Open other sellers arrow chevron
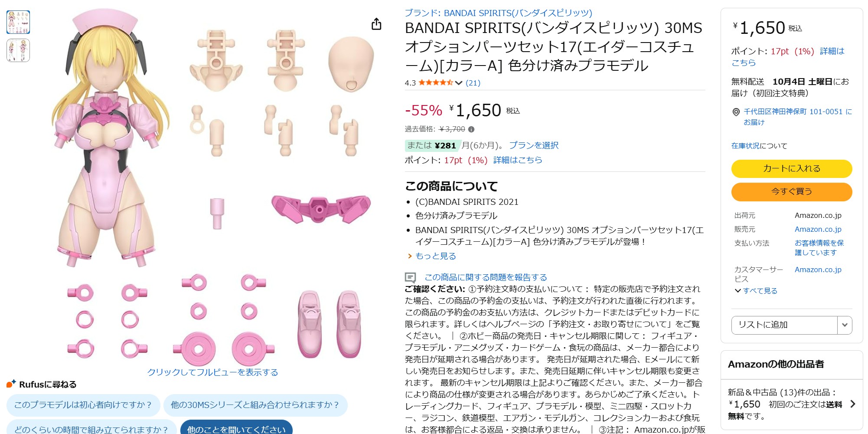This screenshot has height=434, width=868. click(x=852, y=404)
